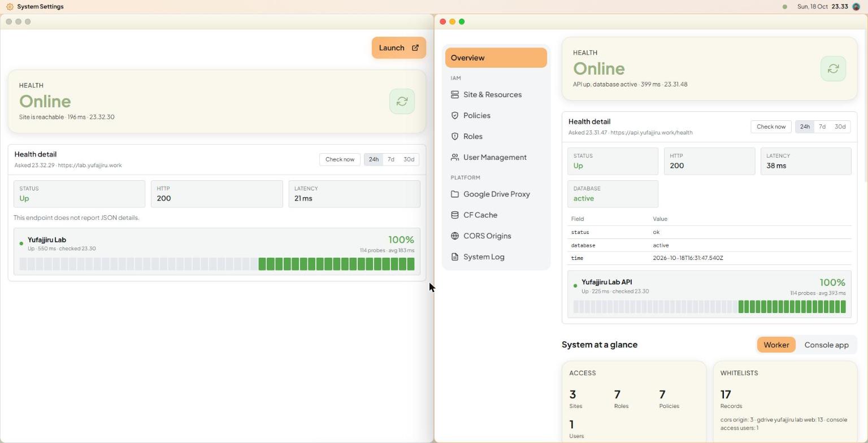Click the User Management people icon
Screen dimensions: 868x443
tap(455, 157)
